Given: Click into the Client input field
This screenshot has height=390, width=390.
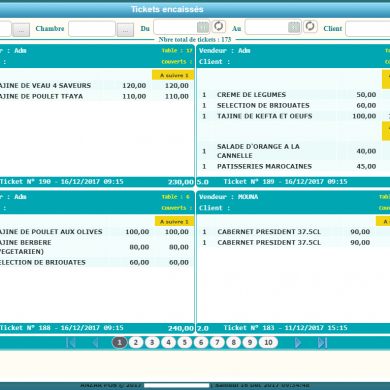Looking at the screenshot, I should tap(368, 29).
